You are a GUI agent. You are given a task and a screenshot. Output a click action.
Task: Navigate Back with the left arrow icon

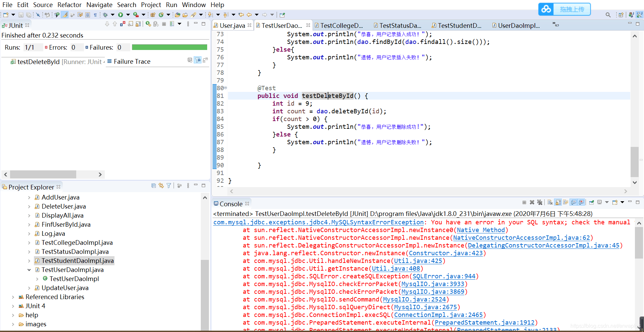pyautogui.click(x=249, y=15)
